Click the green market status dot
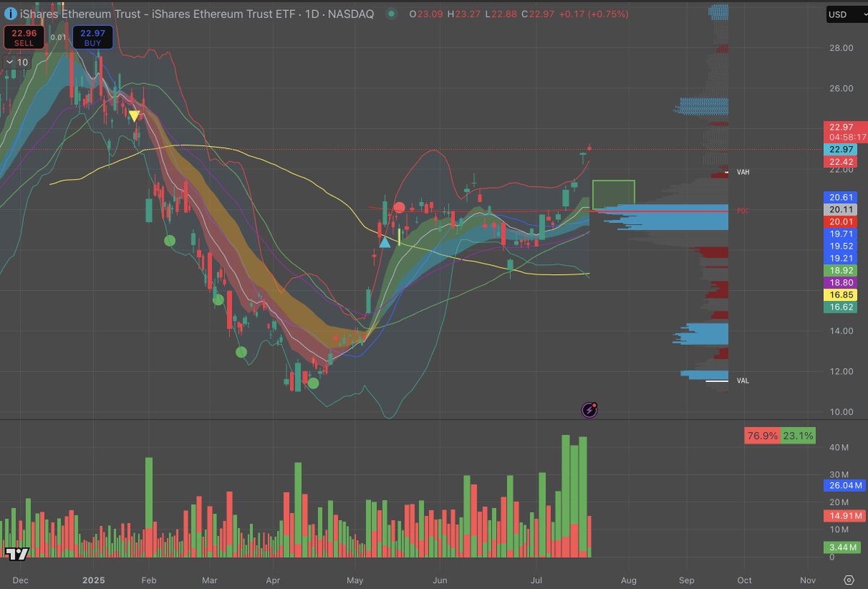Screen dimensions: 868x589 (391, 14)
